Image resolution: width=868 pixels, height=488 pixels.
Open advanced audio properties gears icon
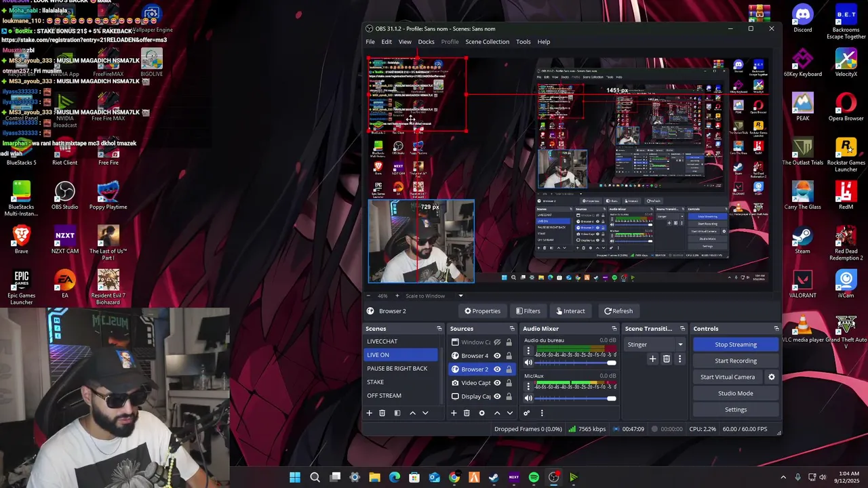527,413
